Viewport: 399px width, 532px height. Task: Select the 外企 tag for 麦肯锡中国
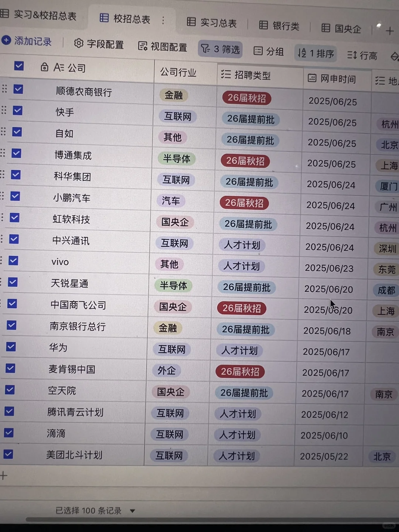pos(166,371)
